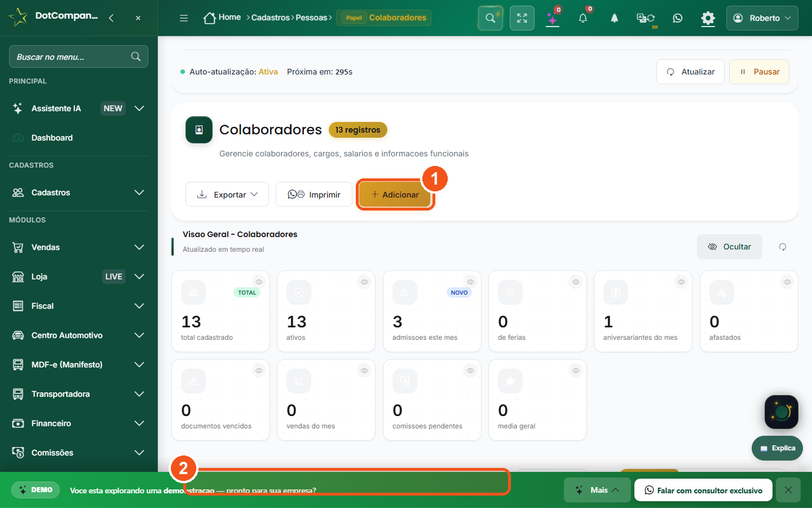Click the Centro Automotivo car icon
This screenshot has width=812, height=508.
(18, 335)
